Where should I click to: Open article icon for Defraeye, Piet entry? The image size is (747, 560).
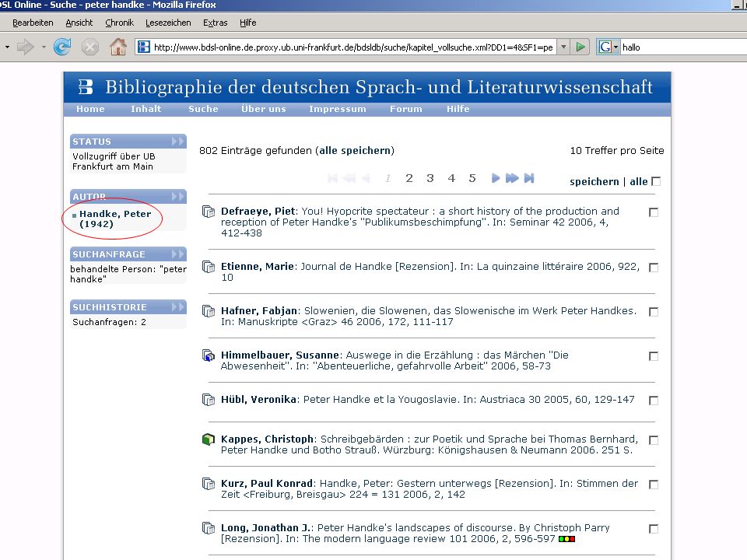(209, 211)
